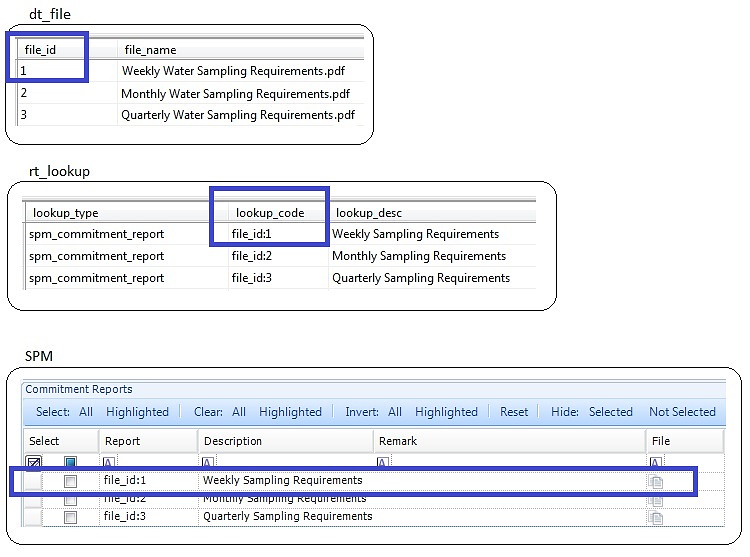Click the Commitment Reports panel title

79,389
